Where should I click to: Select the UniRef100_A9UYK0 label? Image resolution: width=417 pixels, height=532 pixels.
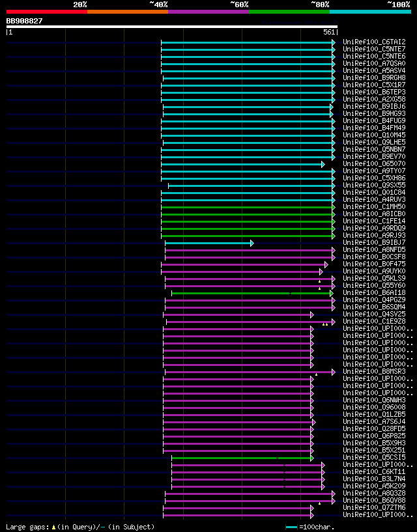(374, 271)
